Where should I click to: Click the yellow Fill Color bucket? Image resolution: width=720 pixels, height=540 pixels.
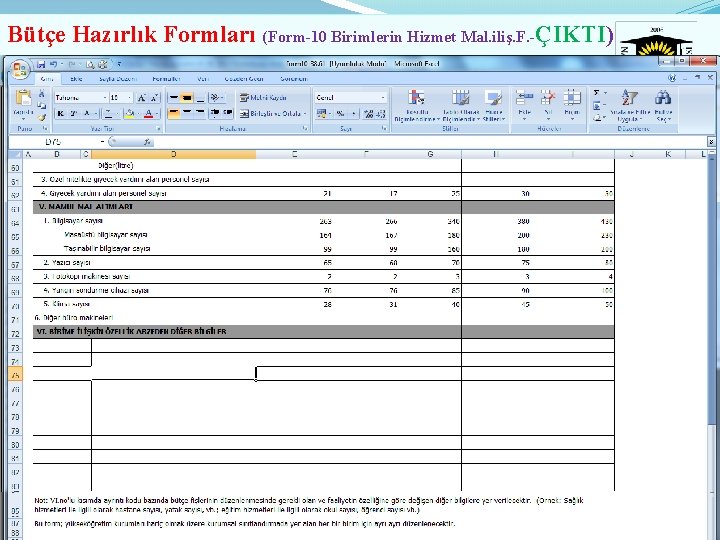pyautogui.click(x=131, y=113)
